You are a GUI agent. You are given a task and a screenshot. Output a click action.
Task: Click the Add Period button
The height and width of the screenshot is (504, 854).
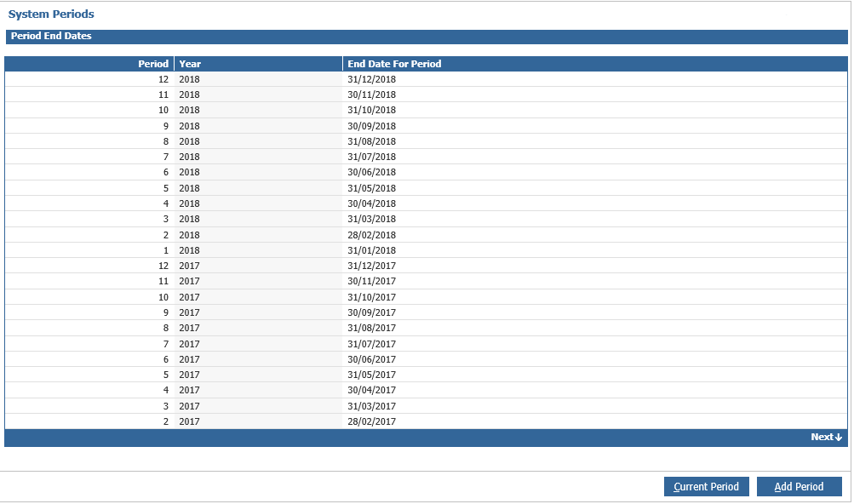click(x=798, y=486)
